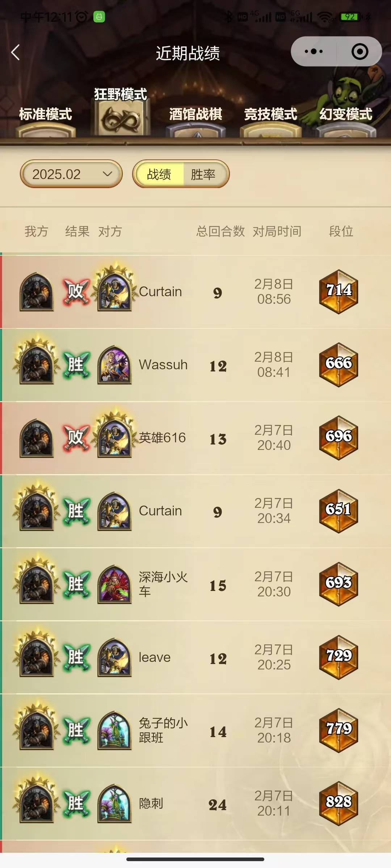This screenshot has width=391, height=868.
Task: Open the 2025.02 month dropdown
Action: pyautogui.click(x=71, y=174)
